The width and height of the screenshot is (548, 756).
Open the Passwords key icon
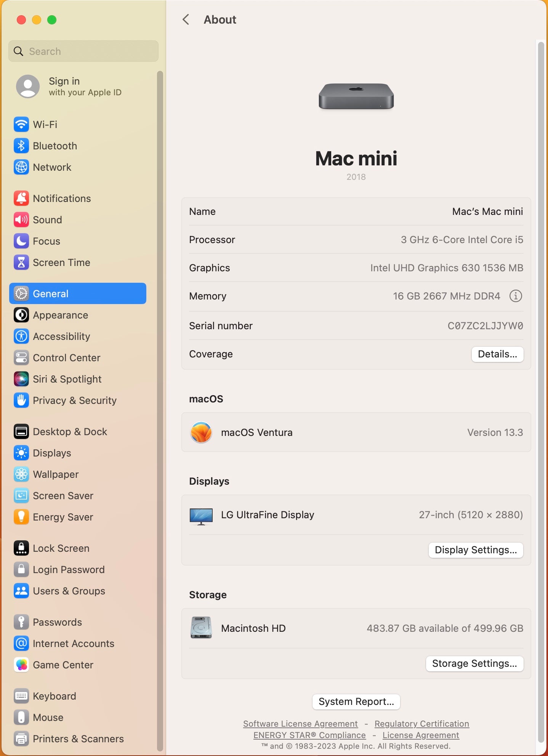(21, 622)
